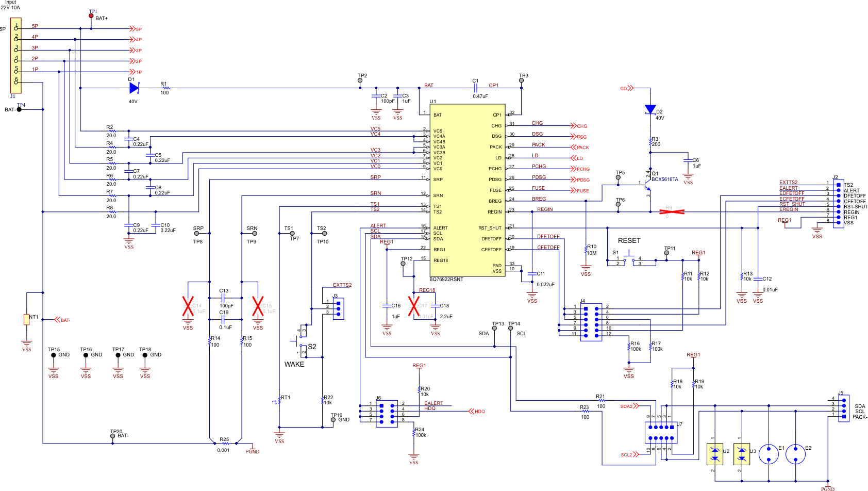
Task: Click the EXTTS2 label above J3
Action: click(x=342, y=285)
